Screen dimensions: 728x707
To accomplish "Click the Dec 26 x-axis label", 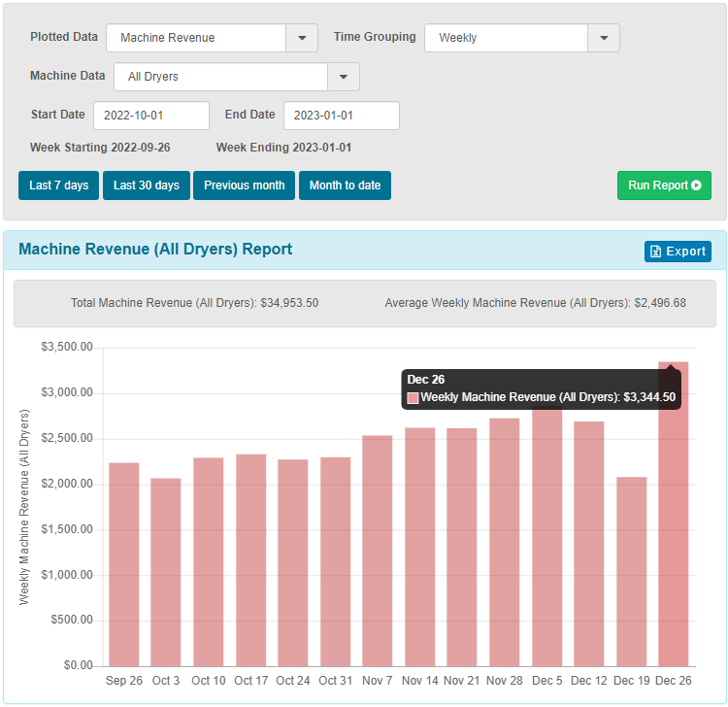I will click(x=674, y=681).
